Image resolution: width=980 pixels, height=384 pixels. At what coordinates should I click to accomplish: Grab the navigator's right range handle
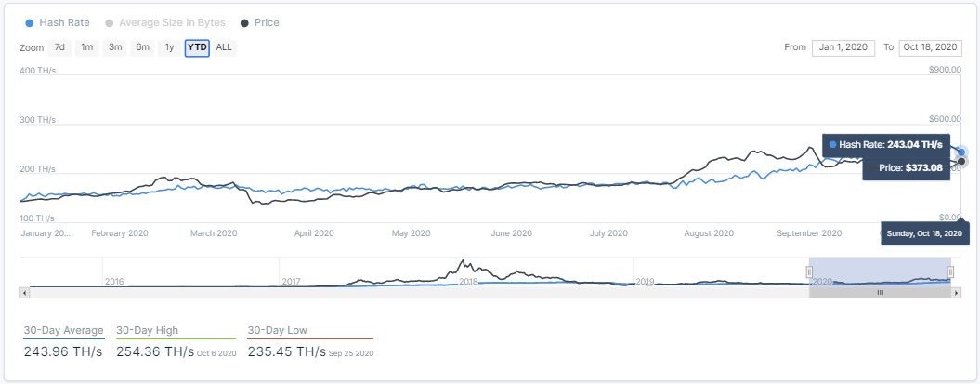click(950, 271)
